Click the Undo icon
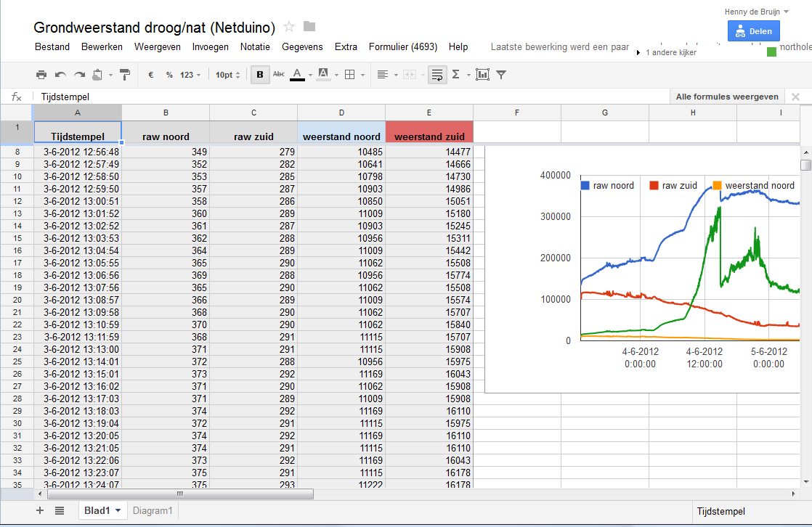Screen dimensions: 812x527 click(60, 74)
